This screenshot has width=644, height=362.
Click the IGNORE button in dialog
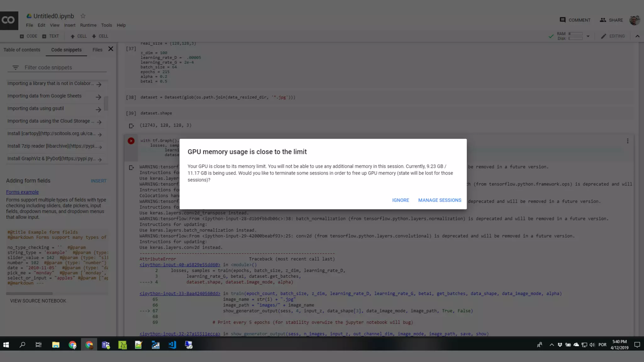click(400, 200)
